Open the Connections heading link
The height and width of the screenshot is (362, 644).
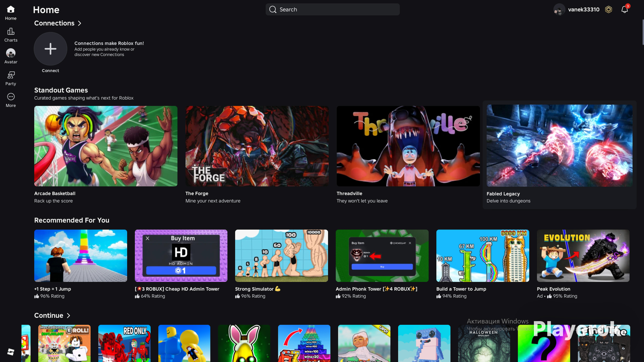tap(54, 23)
